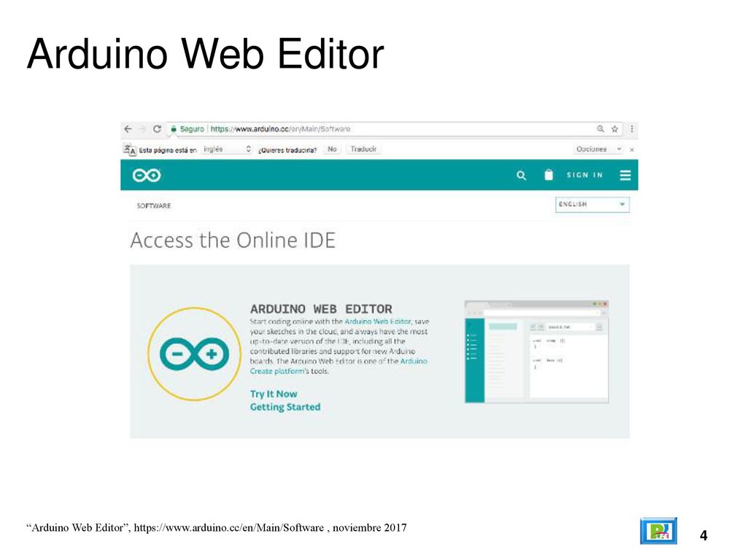Open the Chrome three-dot menu

pyautogui.click(x=632, y=129)
